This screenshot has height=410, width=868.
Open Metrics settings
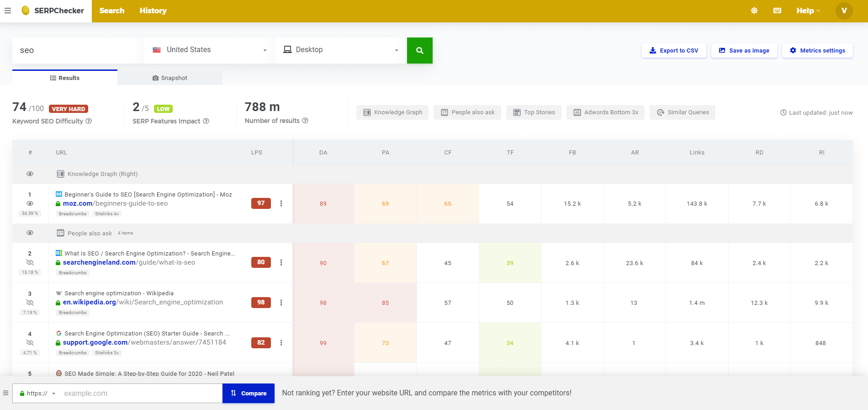818,51
